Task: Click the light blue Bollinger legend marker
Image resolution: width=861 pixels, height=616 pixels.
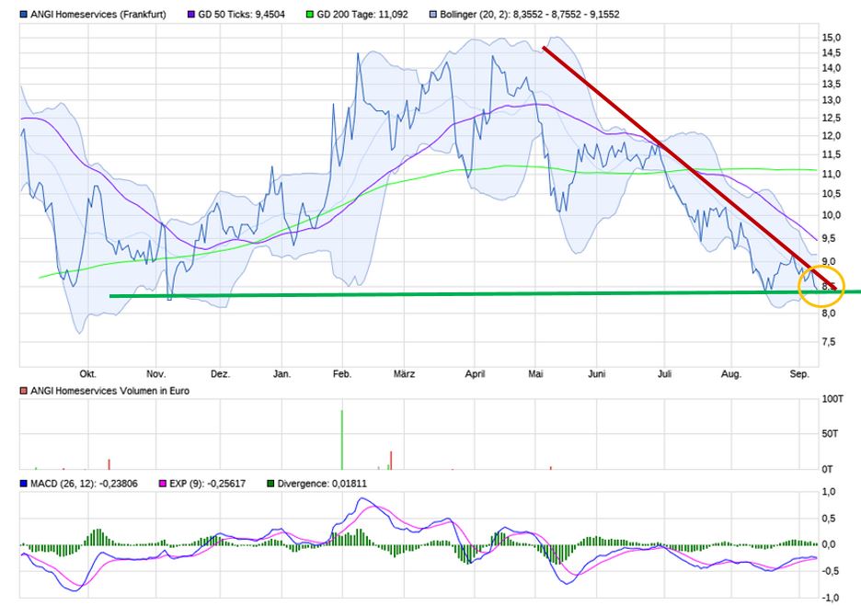Action: 432,16
